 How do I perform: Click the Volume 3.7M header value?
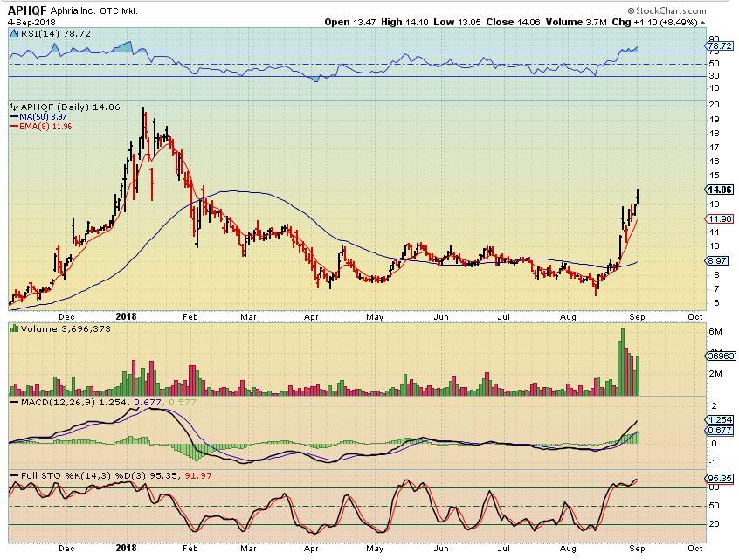576,22
